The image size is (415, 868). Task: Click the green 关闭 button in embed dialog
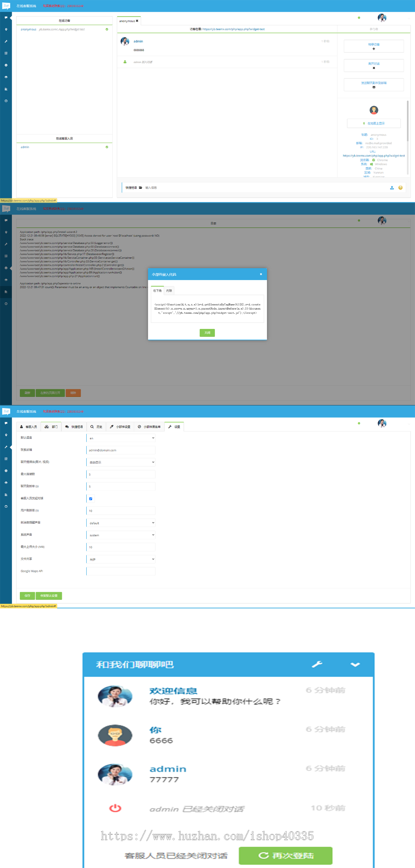point(207,333)
